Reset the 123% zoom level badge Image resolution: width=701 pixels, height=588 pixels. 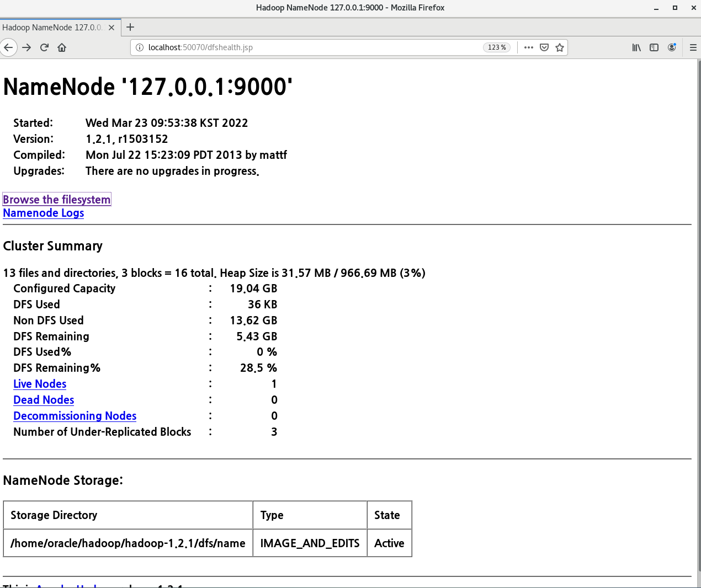pos(497,47)
